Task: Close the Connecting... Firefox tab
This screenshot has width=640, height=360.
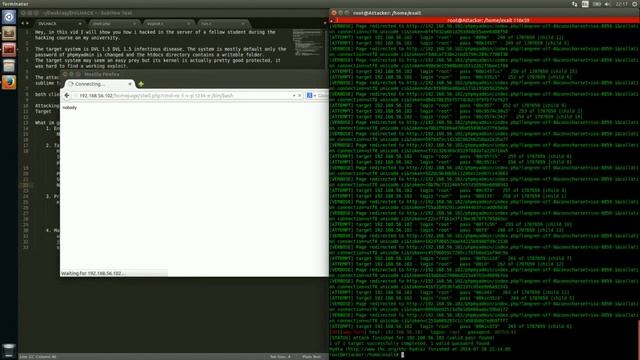Action: (130, 84)
